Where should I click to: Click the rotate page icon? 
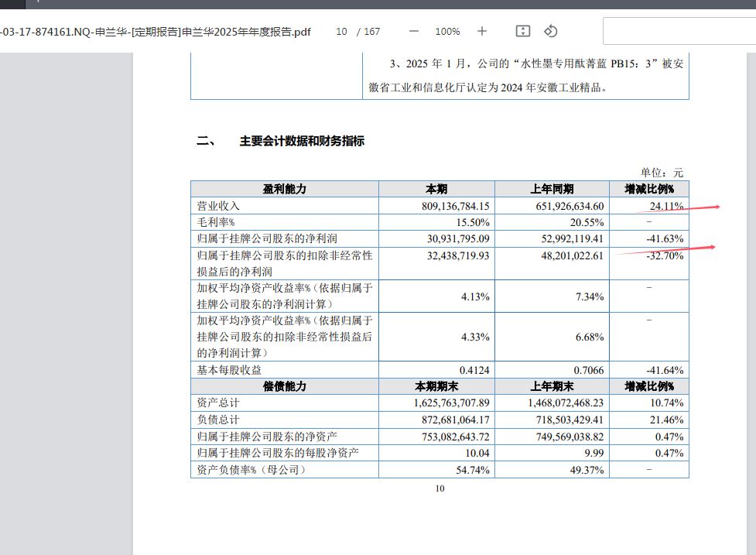point(551,31)
